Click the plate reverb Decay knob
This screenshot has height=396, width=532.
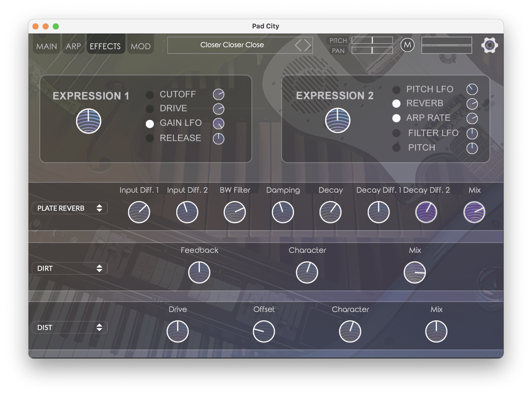pyautogui.click(x=330, y=212)
